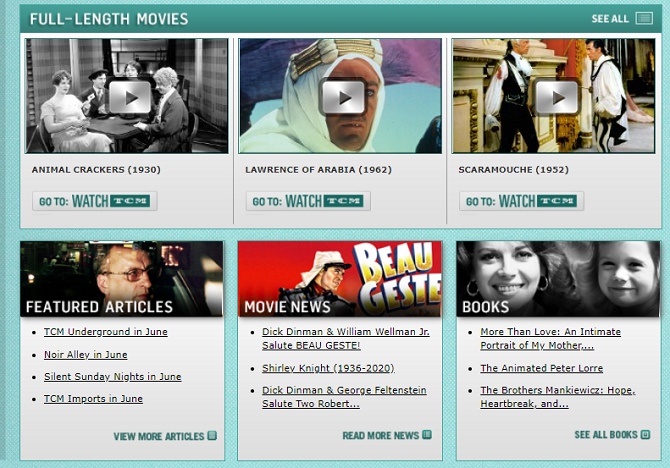Click the icon beside View More Articles
Viewport: 670px width, 468px height.
coord(212,436)
